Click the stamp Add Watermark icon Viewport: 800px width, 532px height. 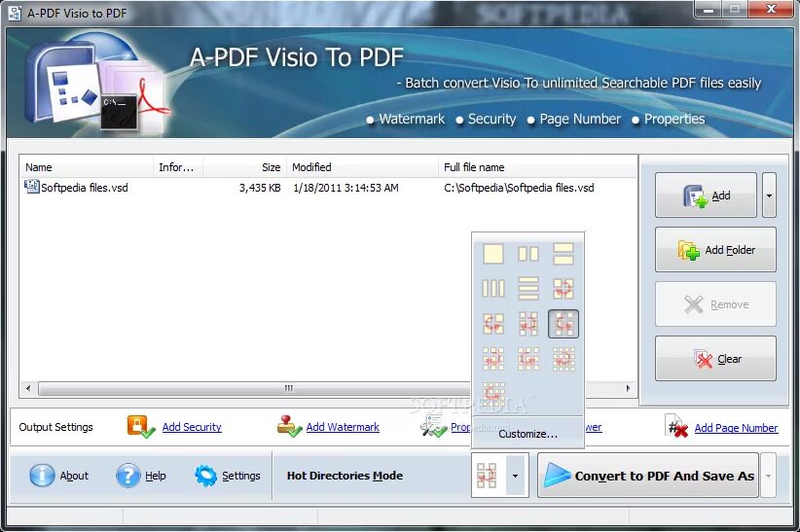289,426
